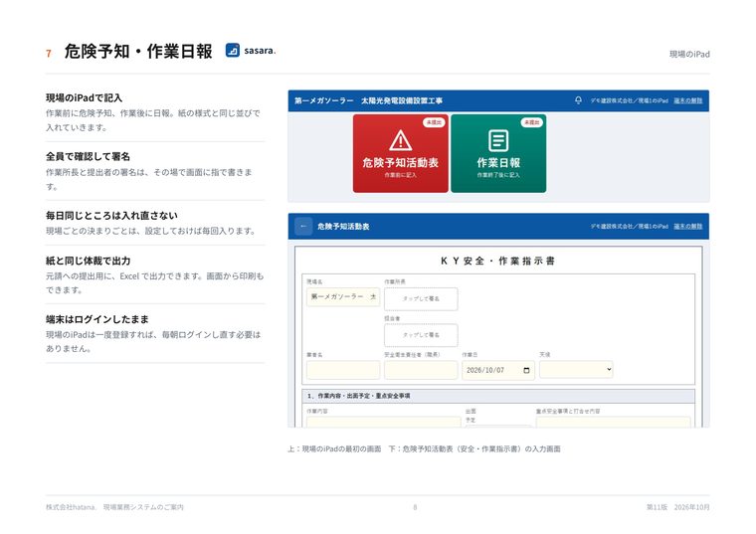Click the document icon on the green card

pos(498,141)
